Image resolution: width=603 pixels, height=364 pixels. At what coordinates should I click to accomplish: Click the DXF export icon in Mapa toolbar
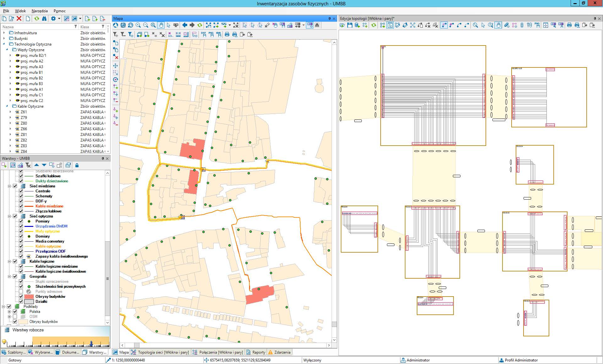[204, 35]
